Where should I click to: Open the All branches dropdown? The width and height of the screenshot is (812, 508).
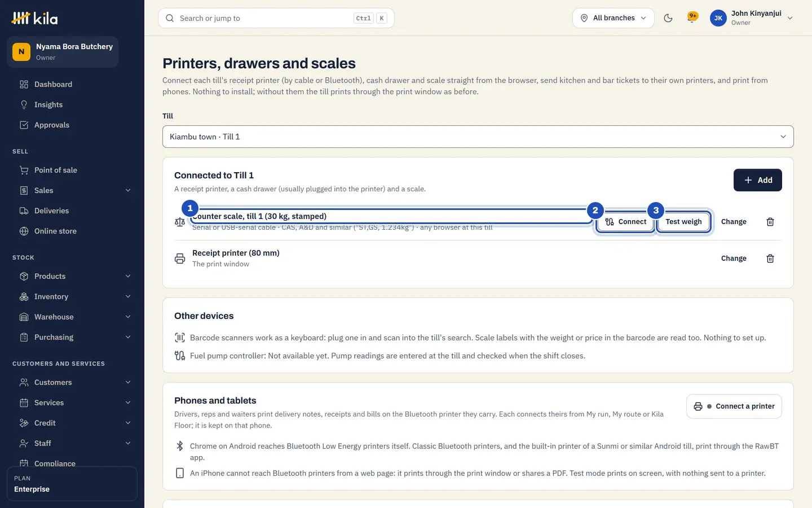pos(614,18)
